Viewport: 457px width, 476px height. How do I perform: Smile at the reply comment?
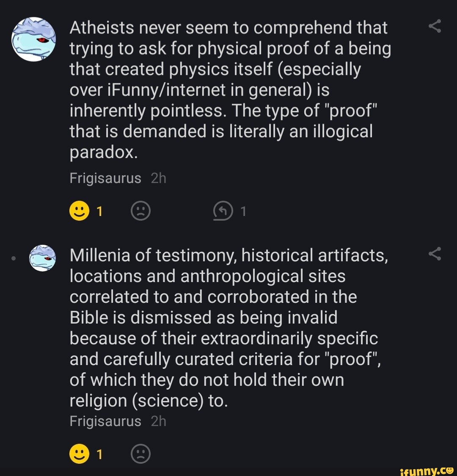click(x=79, y=454)
